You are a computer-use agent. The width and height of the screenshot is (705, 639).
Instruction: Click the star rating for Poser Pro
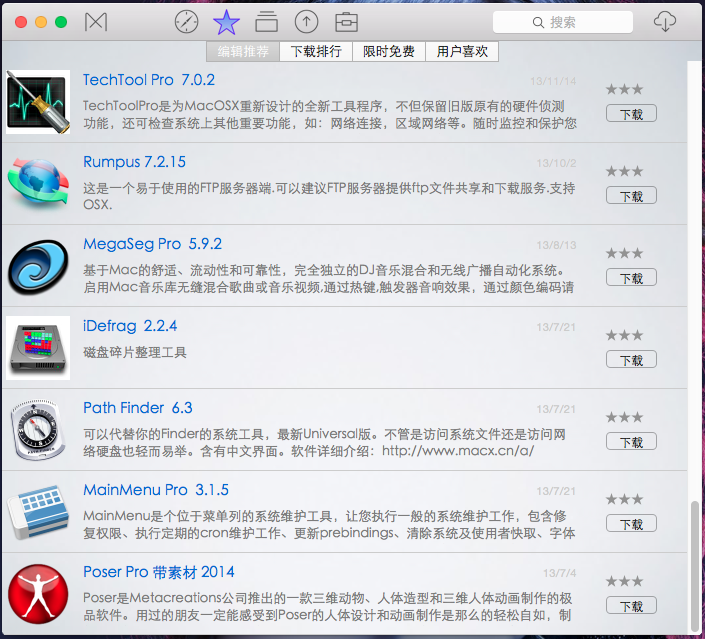[625, 581]
